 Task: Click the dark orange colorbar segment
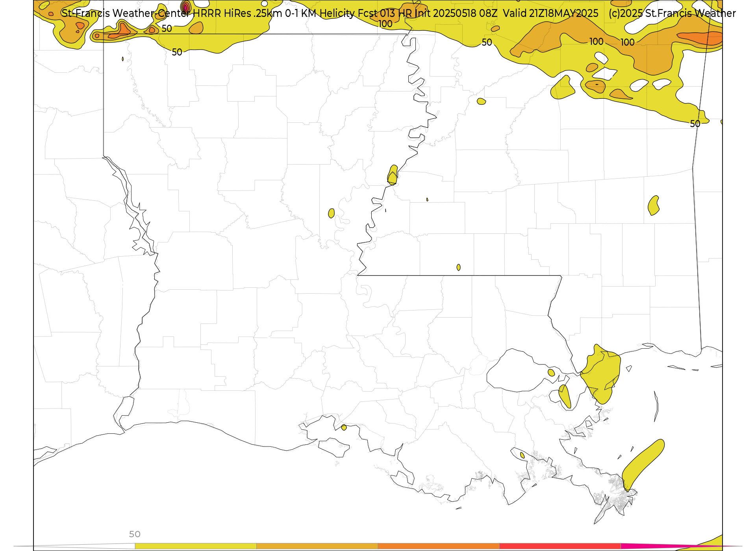pos(439,546)
